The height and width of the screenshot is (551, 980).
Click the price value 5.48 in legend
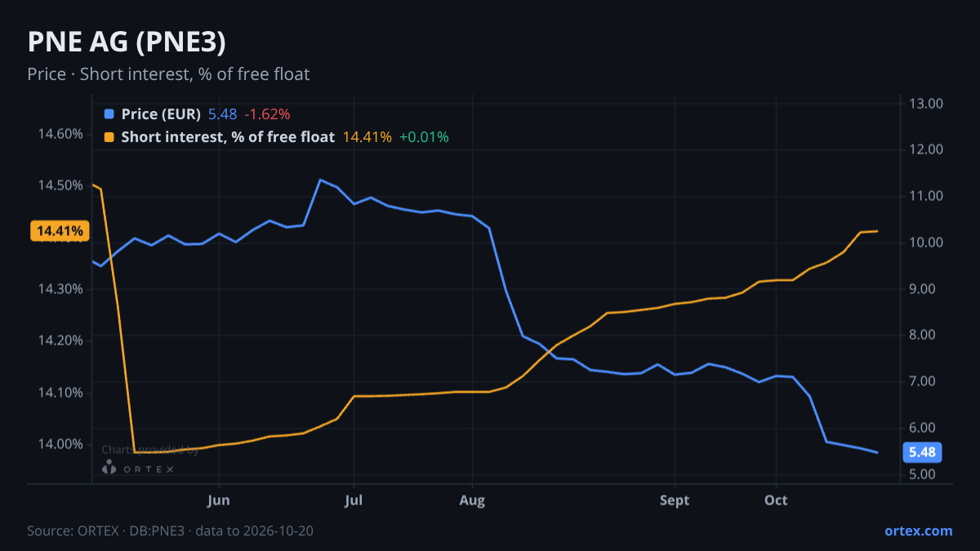(x=222, y=114)
